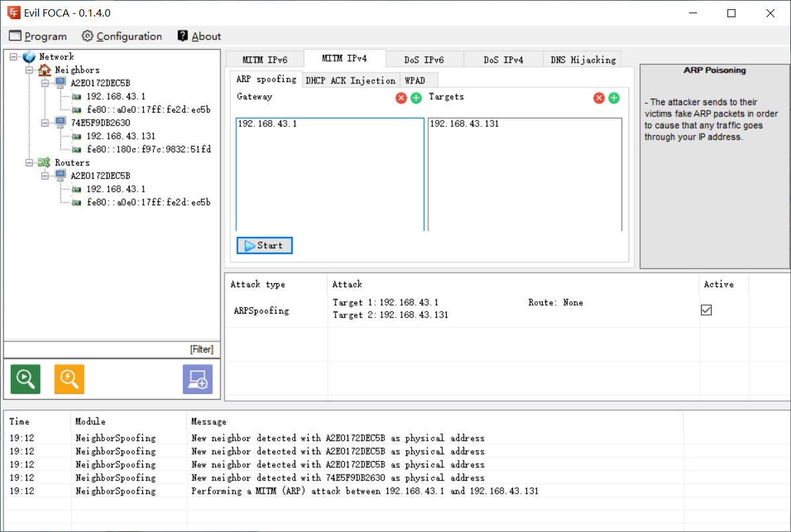The image size is (791, 532).
Task: Click network card icon beside 192.168.43.131
Action: [77, 136]
